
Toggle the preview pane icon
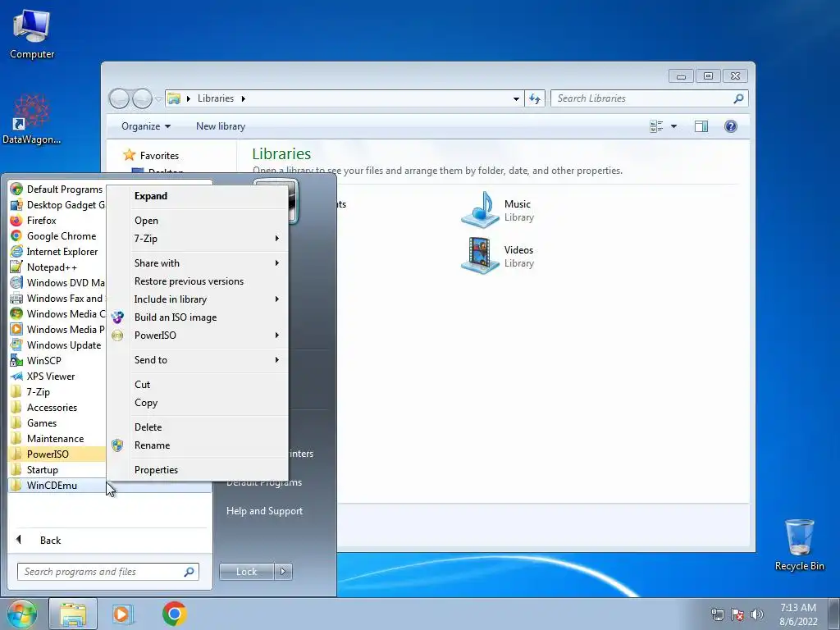(x=701, y=126)
